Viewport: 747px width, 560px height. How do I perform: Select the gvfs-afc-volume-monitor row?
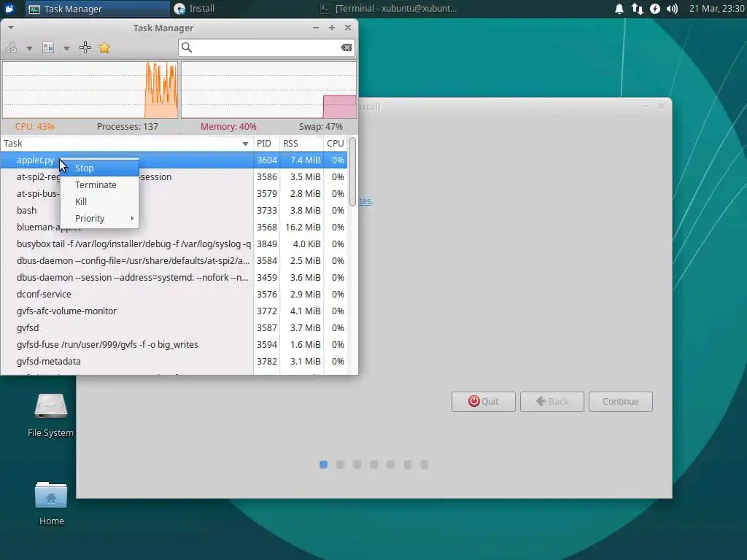(174, 311)
